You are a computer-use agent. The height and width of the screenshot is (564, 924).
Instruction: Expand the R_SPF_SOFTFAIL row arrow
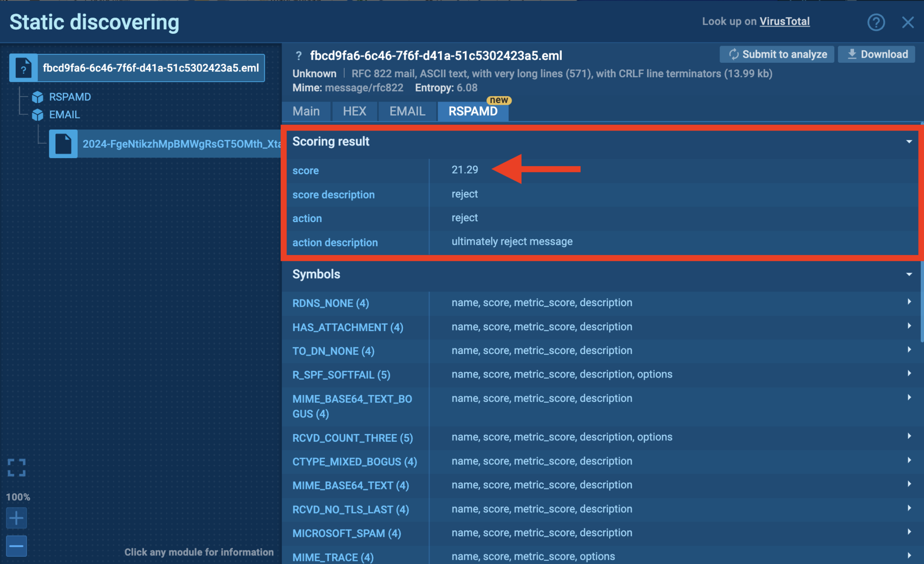point(909,373)
